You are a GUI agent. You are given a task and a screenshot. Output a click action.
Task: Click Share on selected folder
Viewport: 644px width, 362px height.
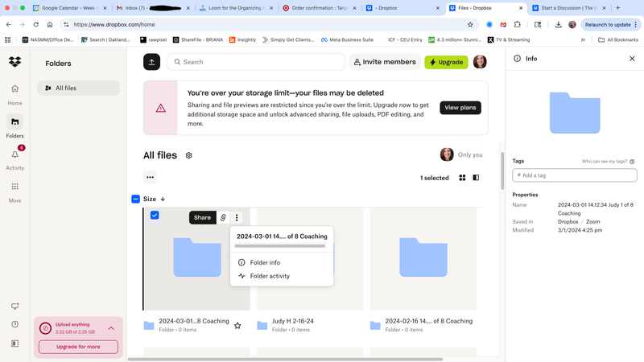(202, 217)
